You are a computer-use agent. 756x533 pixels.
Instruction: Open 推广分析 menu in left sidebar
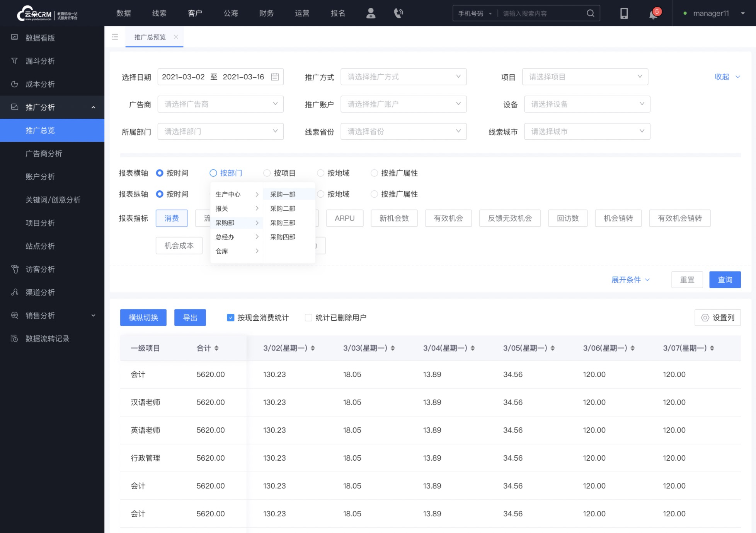[x=53, y=107]
